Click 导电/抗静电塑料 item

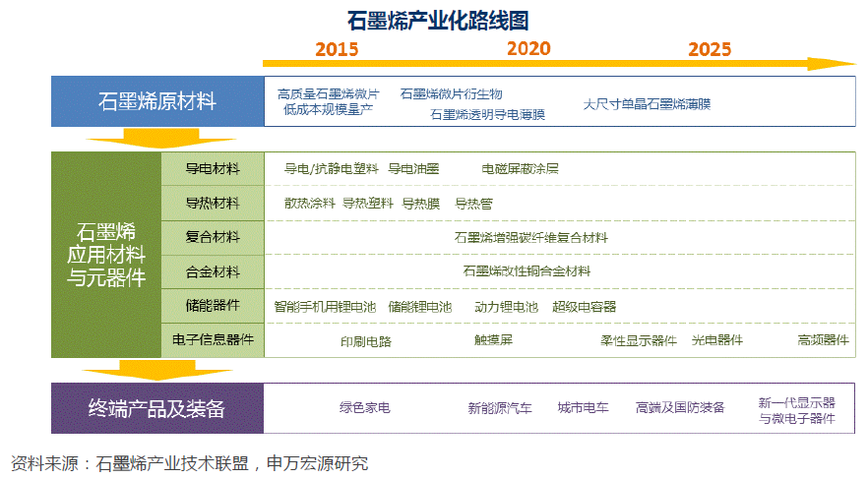[x=331, y=169]
